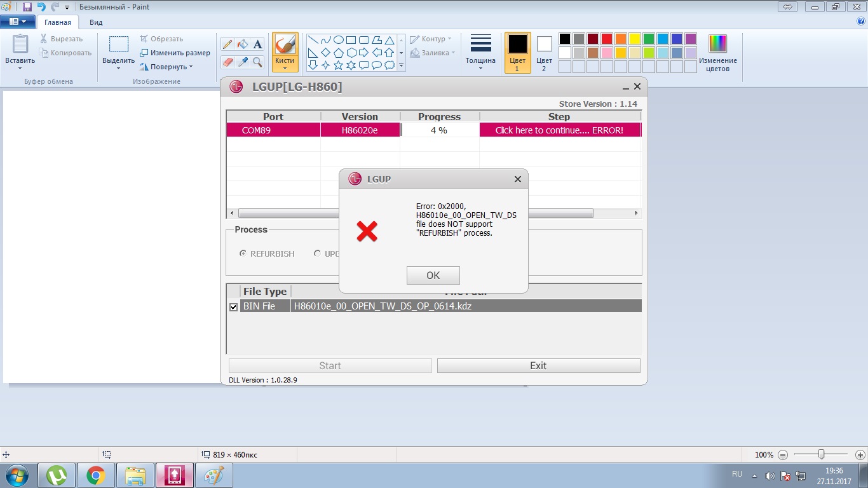Image resolution: width=868 pixels, height=488 pixels.
Task: Click the volume speaker tray icon
Action: (x=770, y=475)
